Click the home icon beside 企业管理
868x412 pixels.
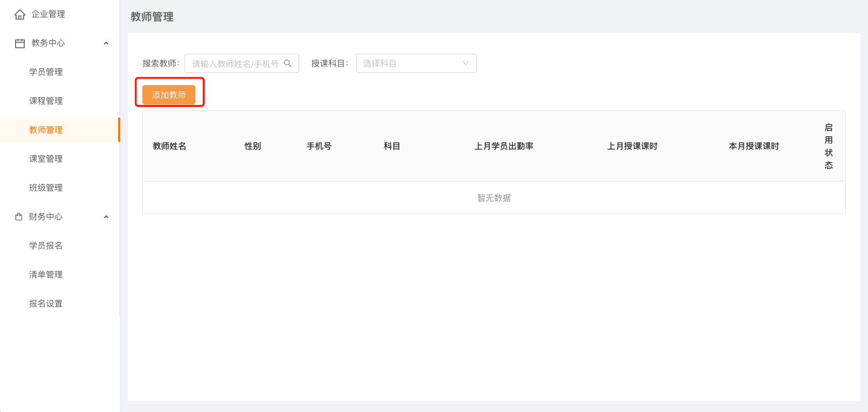point(20,14)
